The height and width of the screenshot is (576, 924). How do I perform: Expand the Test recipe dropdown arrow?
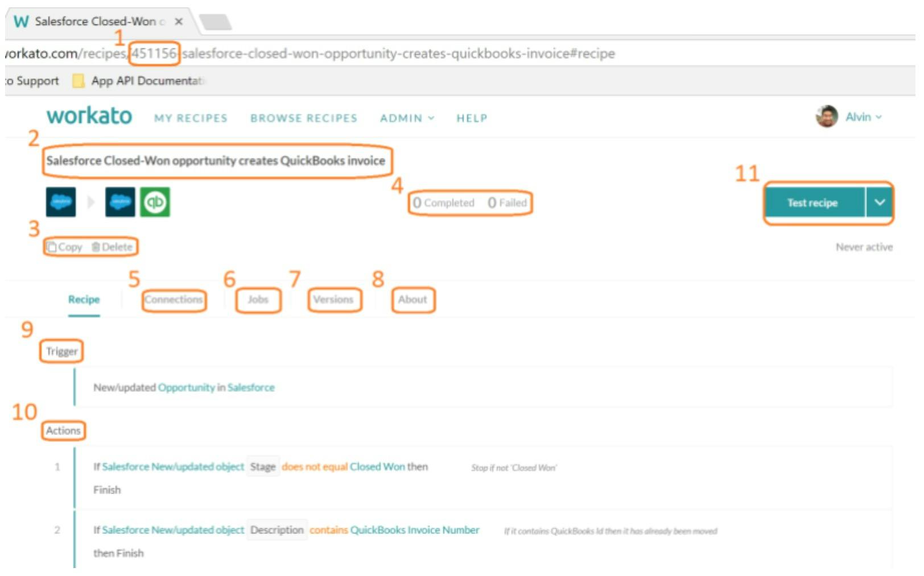(880, 202)
